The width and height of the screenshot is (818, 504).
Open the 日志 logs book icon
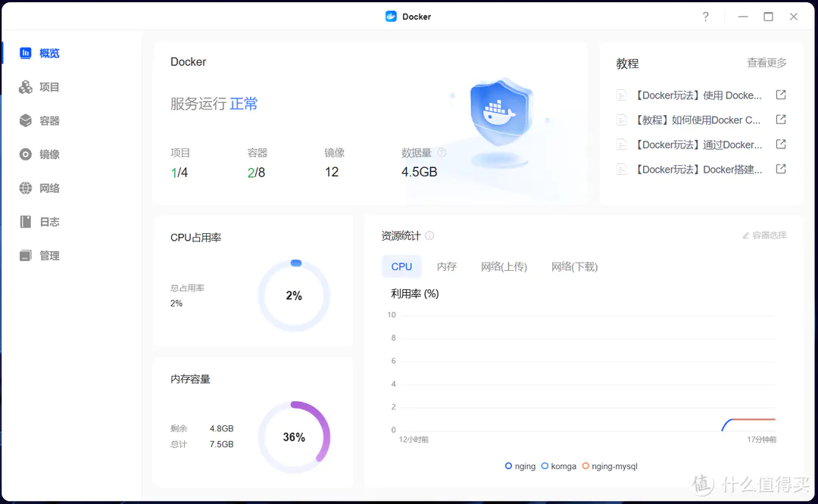[x=26, y=222]
